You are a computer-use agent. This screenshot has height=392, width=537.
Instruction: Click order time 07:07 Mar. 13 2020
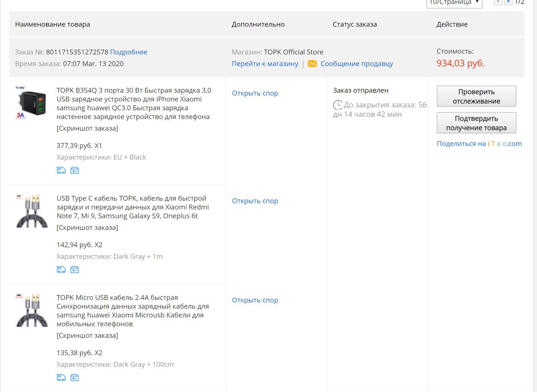pos(93,64)
